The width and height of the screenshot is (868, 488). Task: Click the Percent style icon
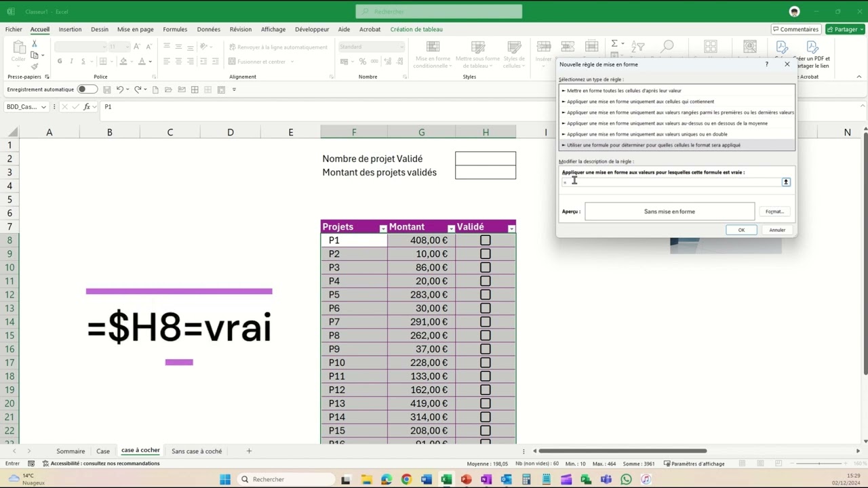pyautogui.click(x=363, y=61)
